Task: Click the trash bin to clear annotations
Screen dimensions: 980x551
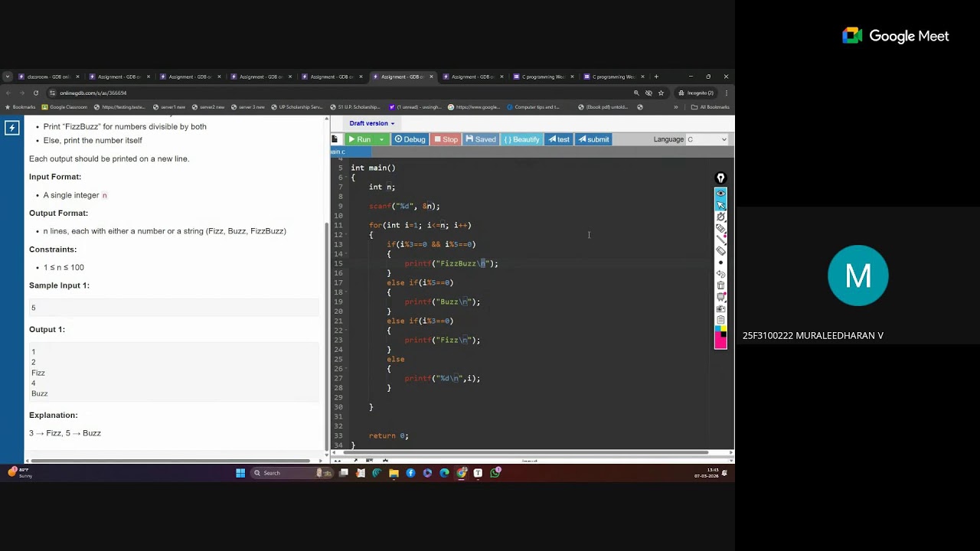Action: tap(720, 285)
